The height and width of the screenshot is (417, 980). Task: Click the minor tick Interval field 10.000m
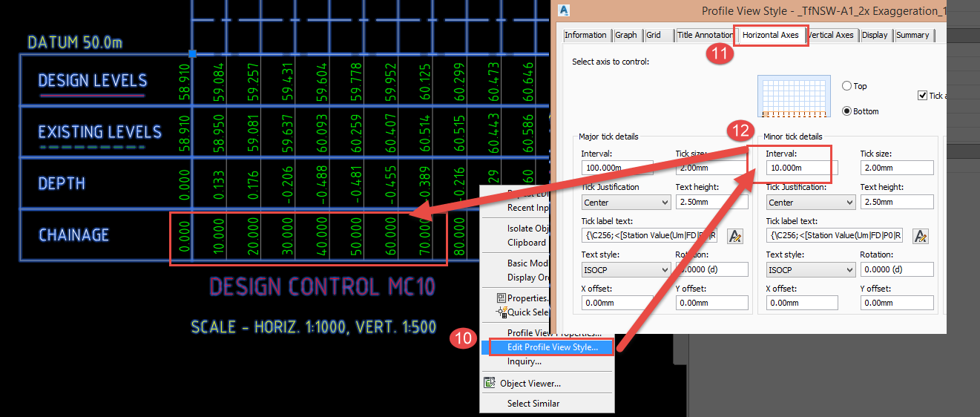click(x=802, y=168)
